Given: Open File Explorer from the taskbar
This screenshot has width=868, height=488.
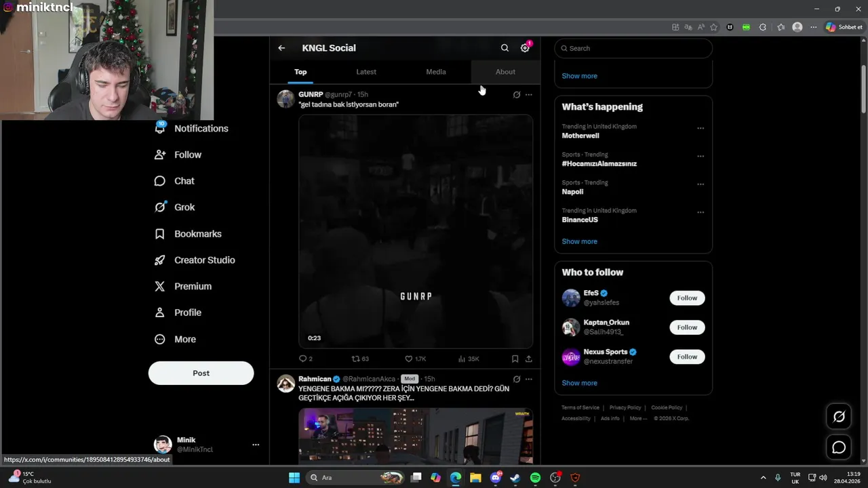Looking at the screenshot, I should click(475, 478).
